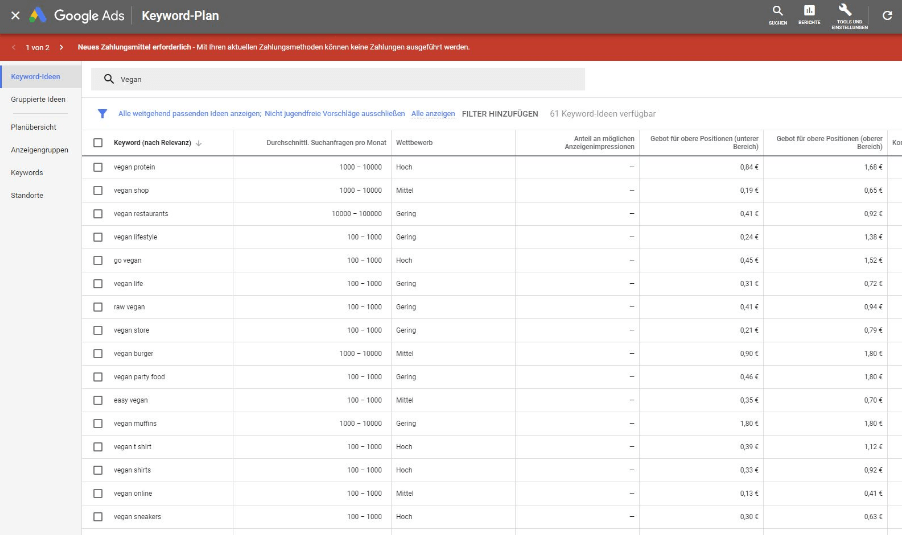Click the refresh icon in the header

click(887, 16)
